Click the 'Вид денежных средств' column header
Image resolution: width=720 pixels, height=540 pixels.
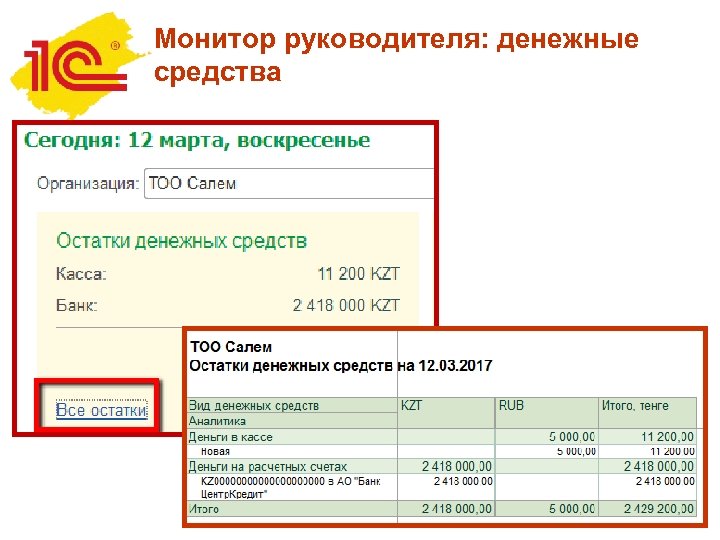[x=292, y=405]
